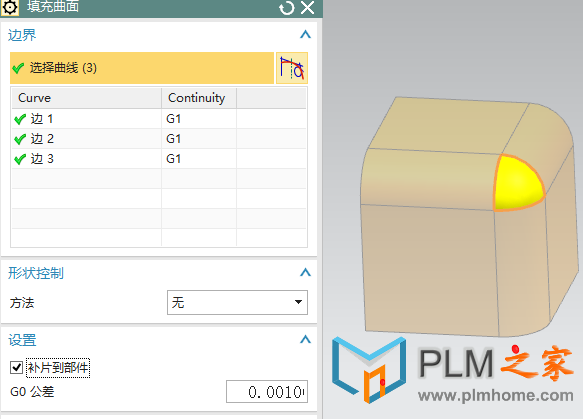
Task: Collapse the 边界 section
Action: coord(305,35)
